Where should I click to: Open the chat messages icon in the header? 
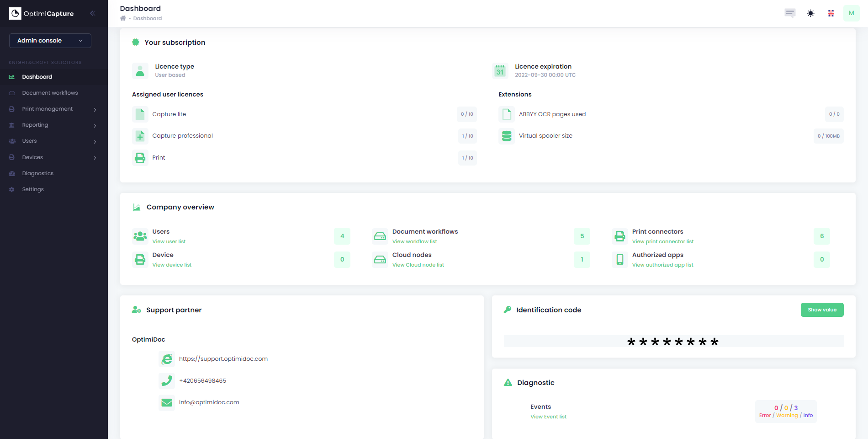click(790, 13)
